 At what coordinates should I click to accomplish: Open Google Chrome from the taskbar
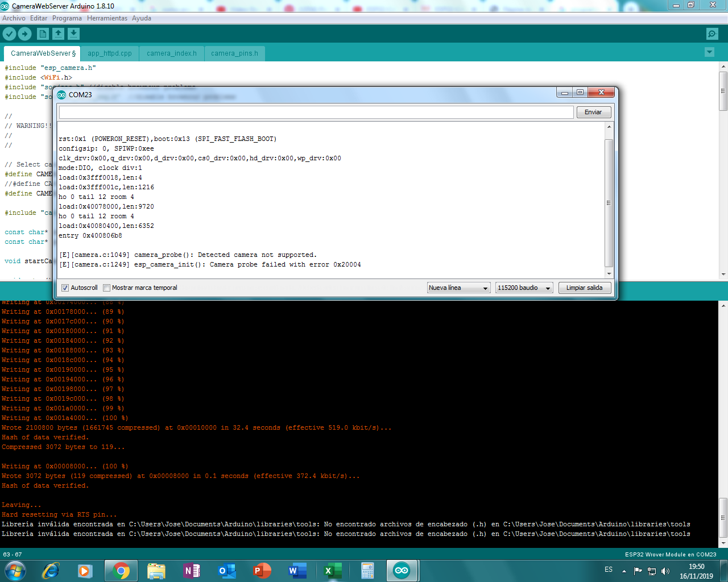(x=121, y=570)
